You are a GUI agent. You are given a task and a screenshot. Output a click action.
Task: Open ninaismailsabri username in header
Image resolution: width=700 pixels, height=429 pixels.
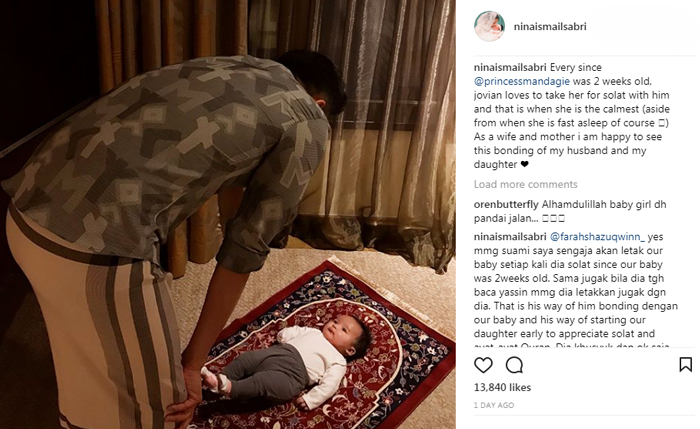click(x=550, y=26)
